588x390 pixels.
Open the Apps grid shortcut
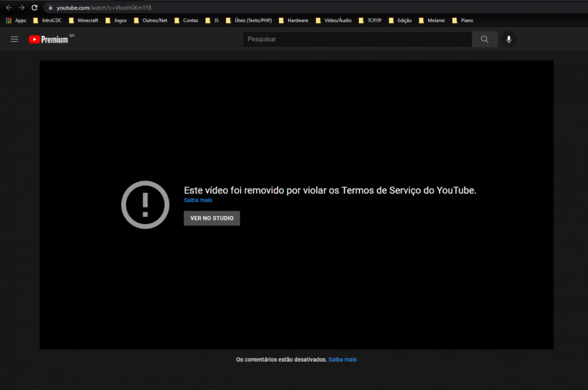click(x=16, y=20)
